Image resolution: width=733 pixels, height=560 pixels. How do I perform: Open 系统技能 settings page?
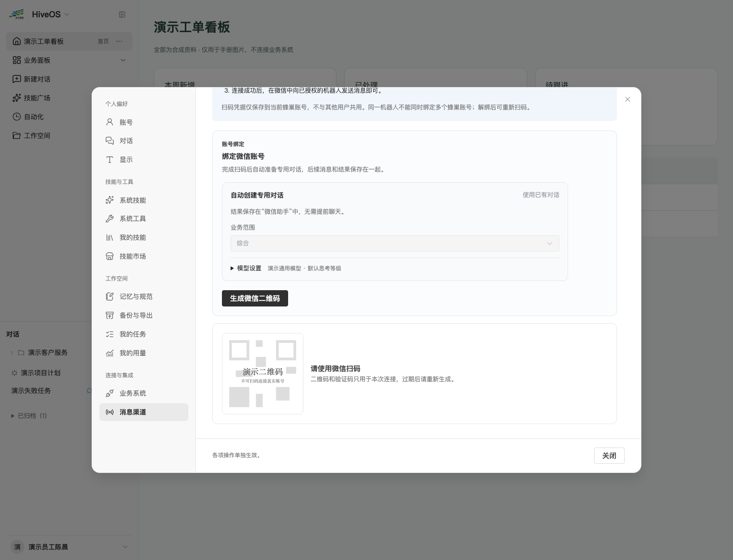point(144,200)
